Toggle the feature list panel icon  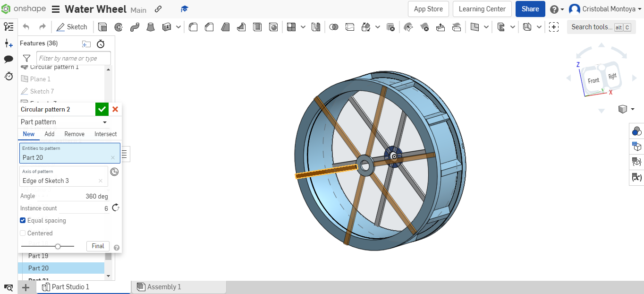(8, 27)
